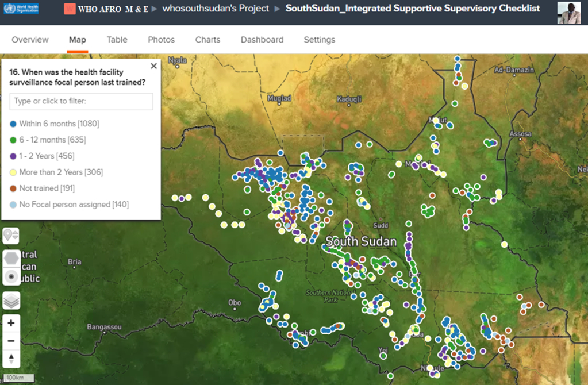Click the 'Type or click to filter' field

[82, 101]
